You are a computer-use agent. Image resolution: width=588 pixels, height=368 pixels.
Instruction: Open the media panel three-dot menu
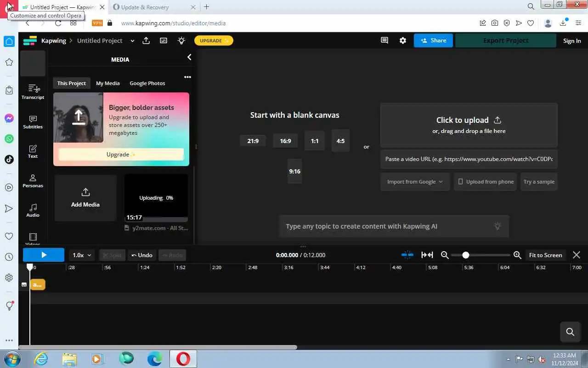pos(187,77)
